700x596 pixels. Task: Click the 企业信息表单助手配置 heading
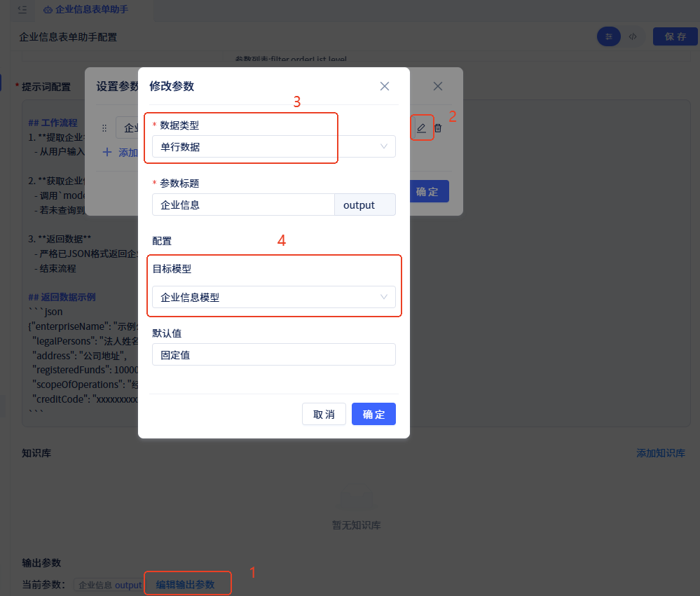pyautogui.click(x=68, y=37)
